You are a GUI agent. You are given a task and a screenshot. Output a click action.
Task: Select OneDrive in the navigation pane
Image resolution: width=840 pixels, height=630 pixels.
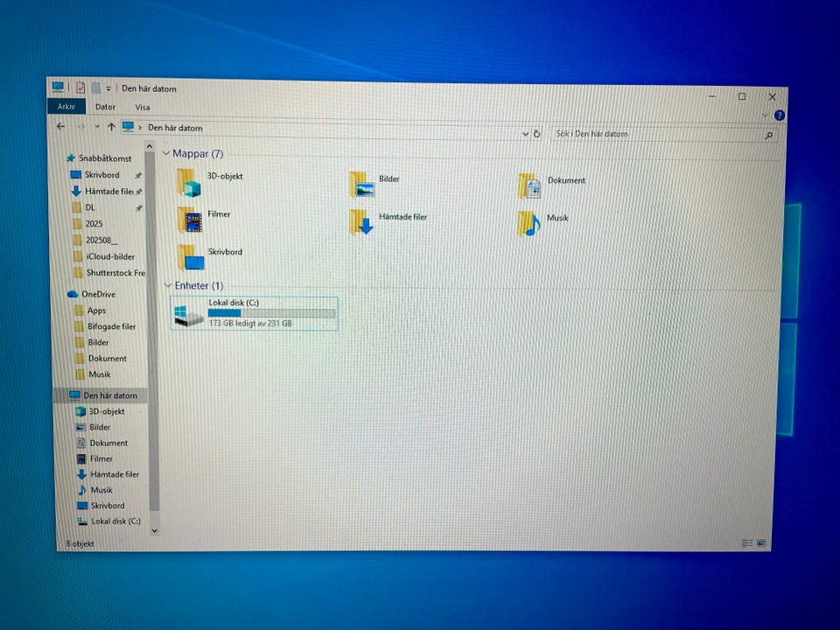coord(98,295)
